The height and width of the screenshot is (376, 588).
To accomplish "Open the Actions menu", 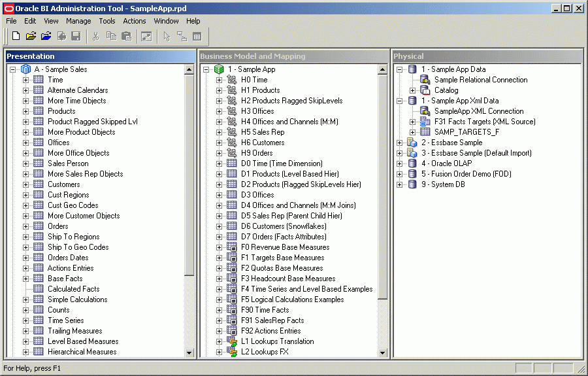I will tap(134, 21).
